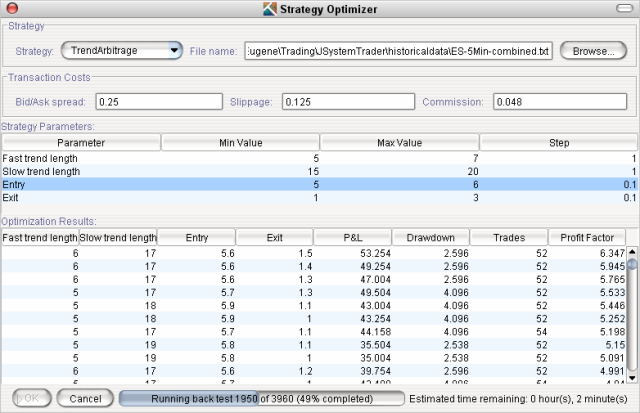This screenshot has height=413, width=640.
Task: Click the back test progress bar
Action: (261, 398)
